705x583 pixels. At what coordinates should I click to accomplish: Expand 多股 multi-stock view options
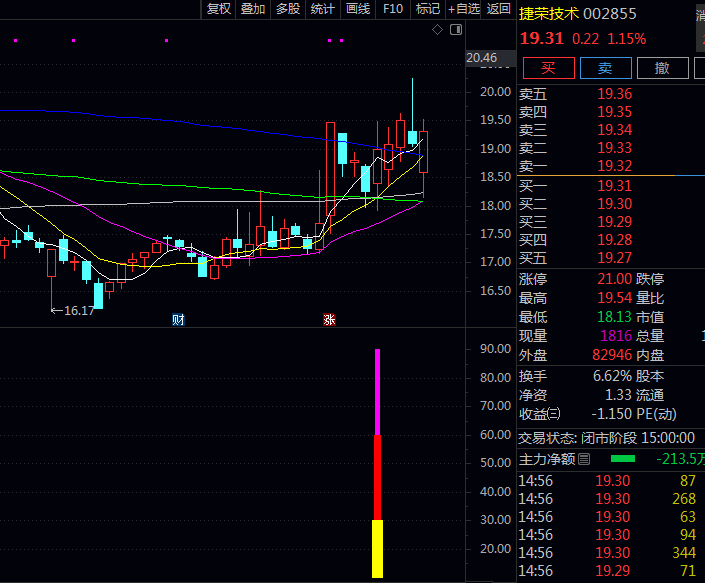click(x=287, y=9)
